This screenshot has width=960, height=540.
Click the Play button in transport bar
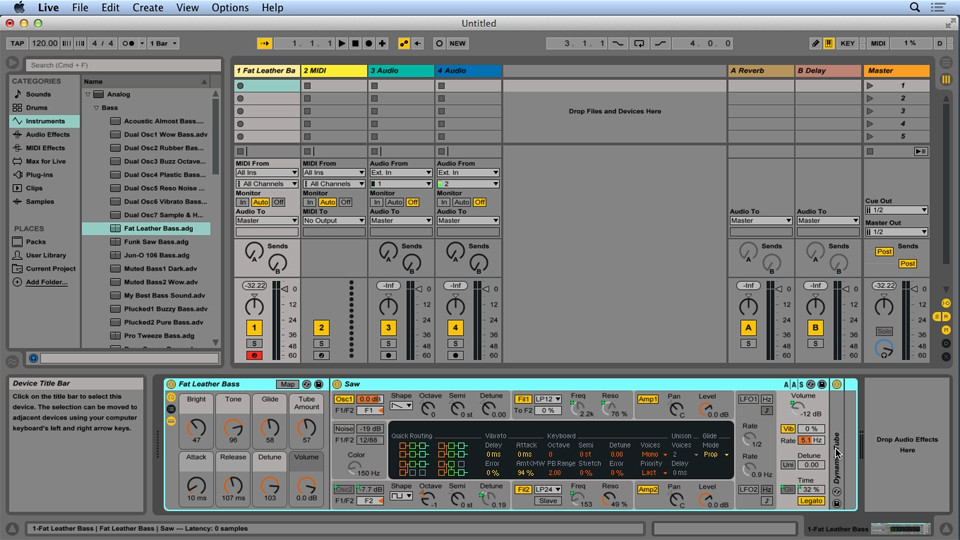[342, 43]
